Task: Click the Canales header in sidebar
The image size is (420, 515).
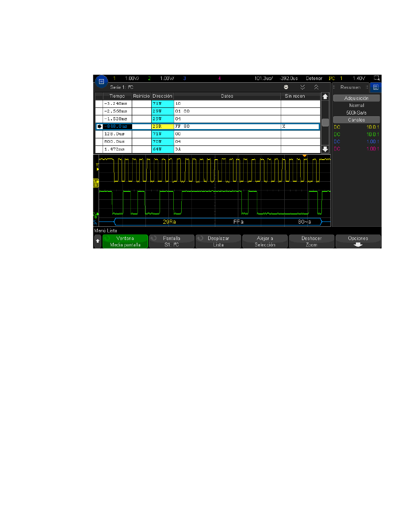Action: pos(356,120)
